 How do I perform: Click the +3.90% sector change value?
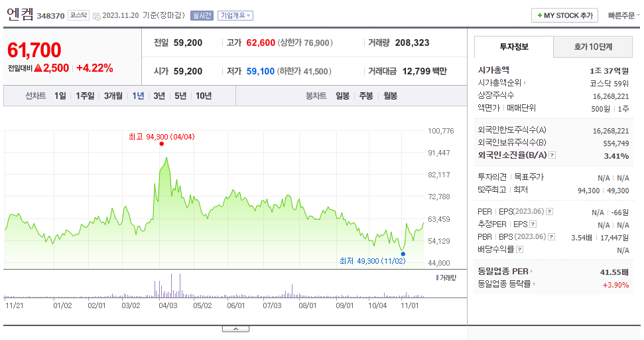point(615,285)
